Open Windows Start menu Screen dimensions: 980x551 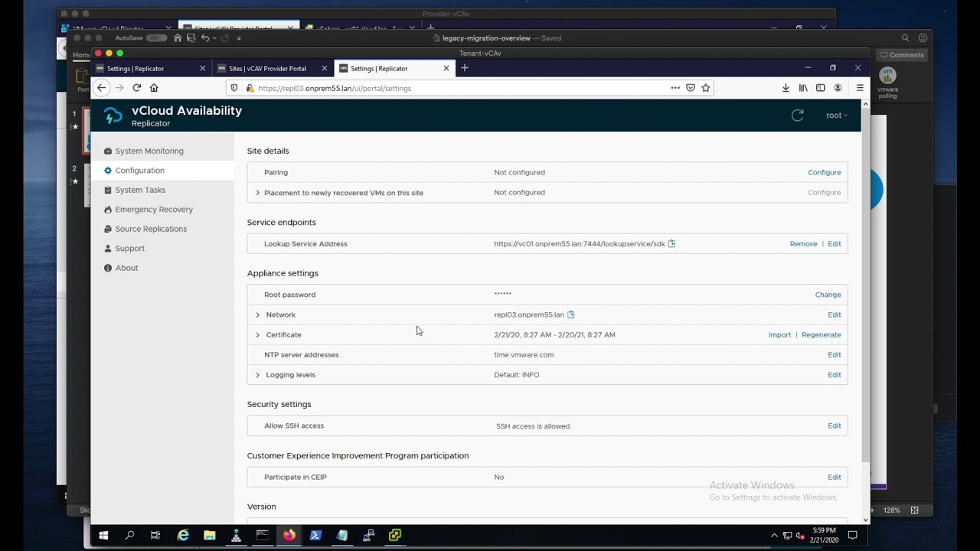[103, 536]
